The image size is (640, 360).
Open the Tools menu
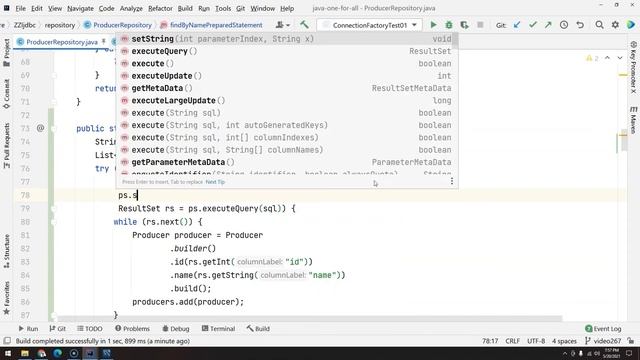(223, 8)
